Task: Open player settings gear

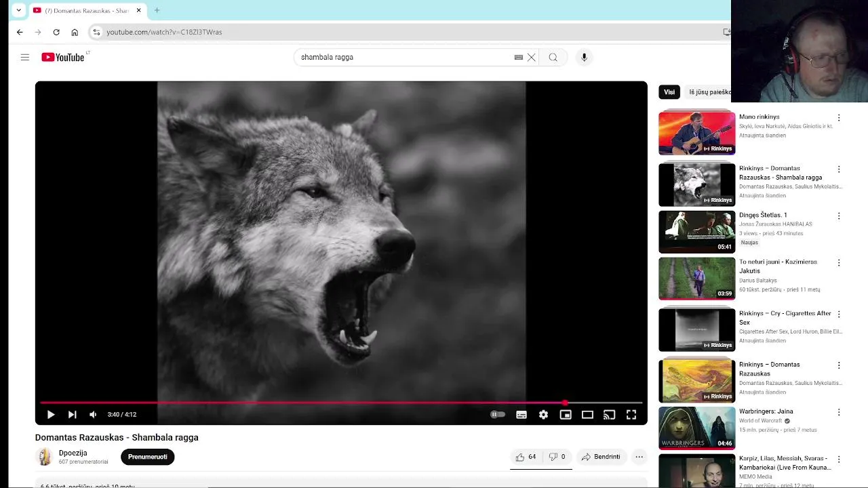Action: (543, 415)
